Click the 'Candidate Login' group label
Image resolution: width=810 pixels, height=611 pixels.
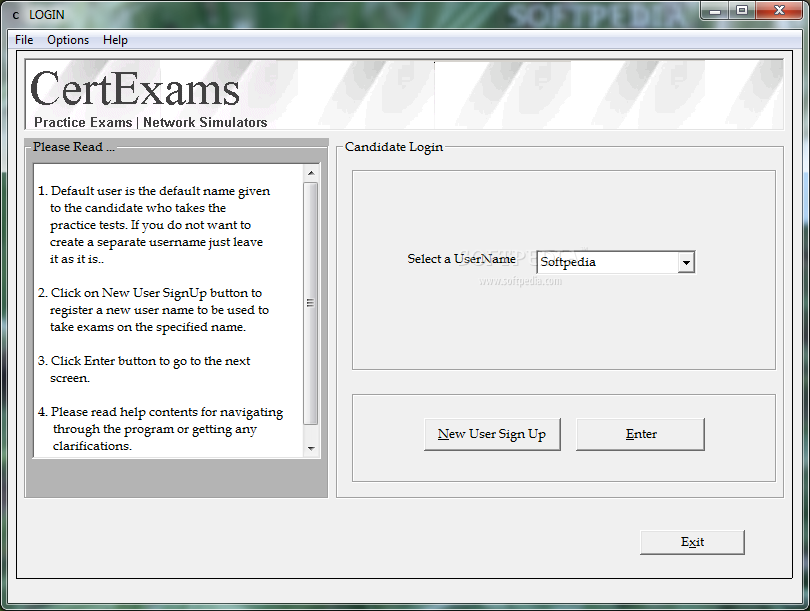394,147
